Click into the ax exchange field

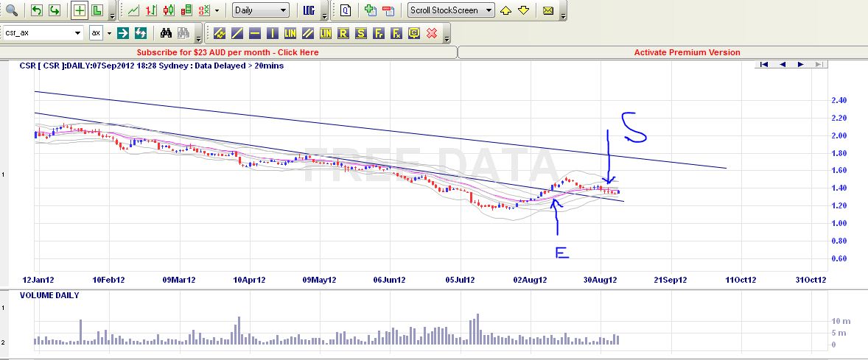(x=96, y=32)
